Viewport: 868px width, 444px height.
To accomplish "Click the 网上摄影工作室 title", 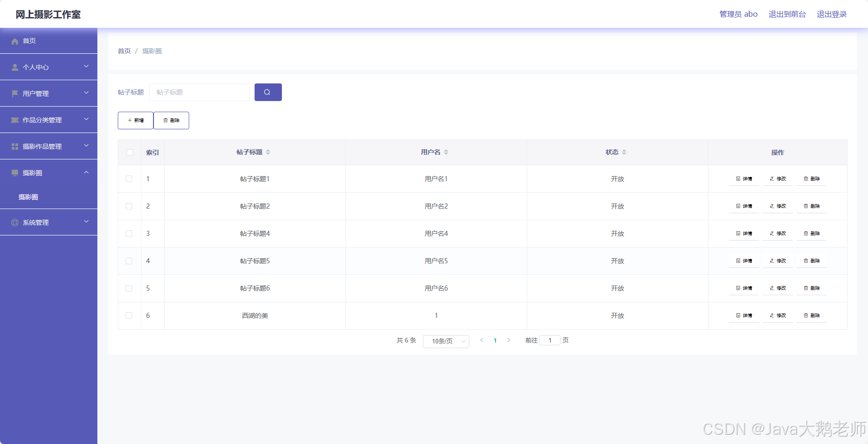I will (48, 14).
